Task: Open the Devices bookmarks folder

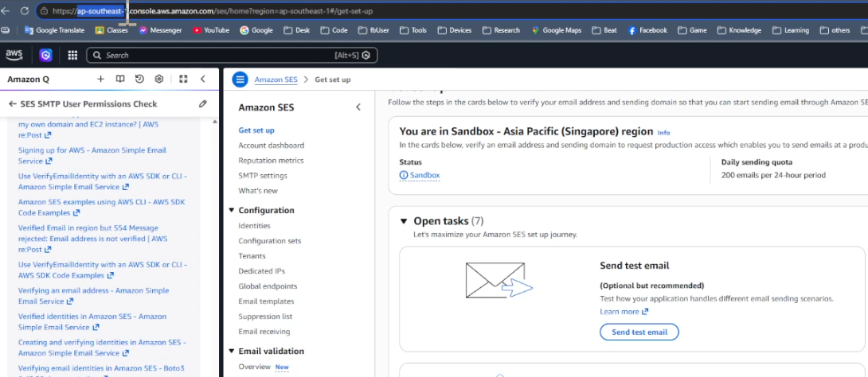Action: pyautogui.click(x=455, y=30)
